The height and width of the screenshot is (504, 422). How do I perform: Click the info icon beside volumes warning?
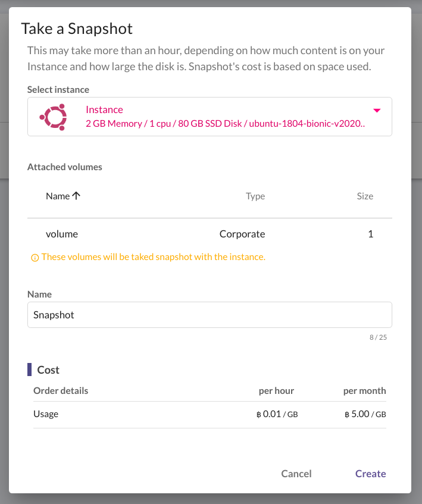[35, 258]
